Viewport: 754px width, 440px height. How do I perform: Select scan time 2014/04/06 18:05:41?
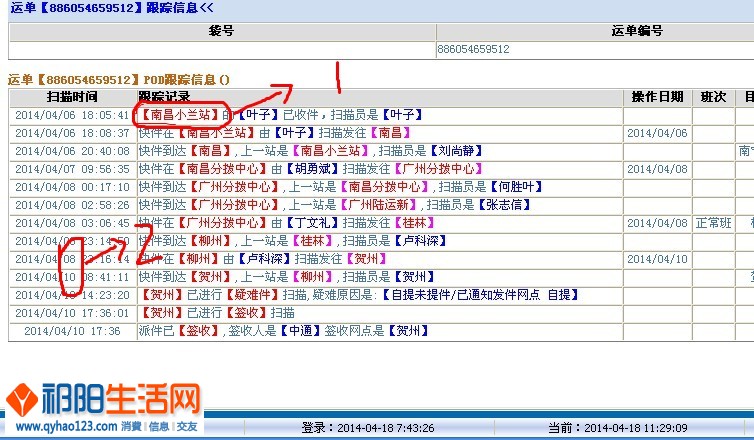(x=72, y=115)
